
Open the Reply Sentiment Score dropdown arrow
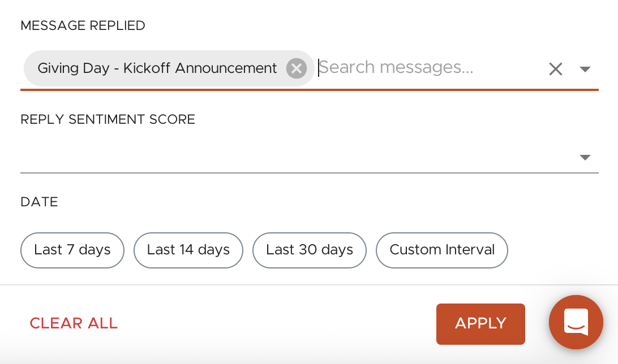585,157
